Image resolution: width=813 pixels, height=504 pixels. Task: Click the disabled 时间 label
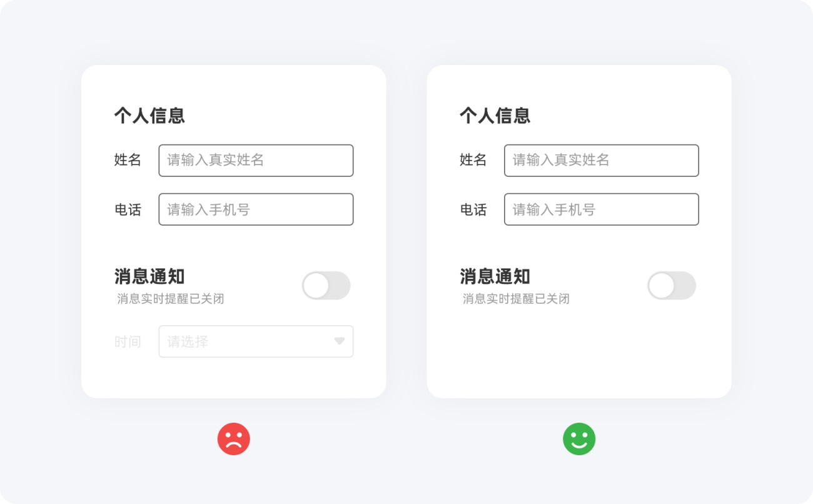coord(128,342)
